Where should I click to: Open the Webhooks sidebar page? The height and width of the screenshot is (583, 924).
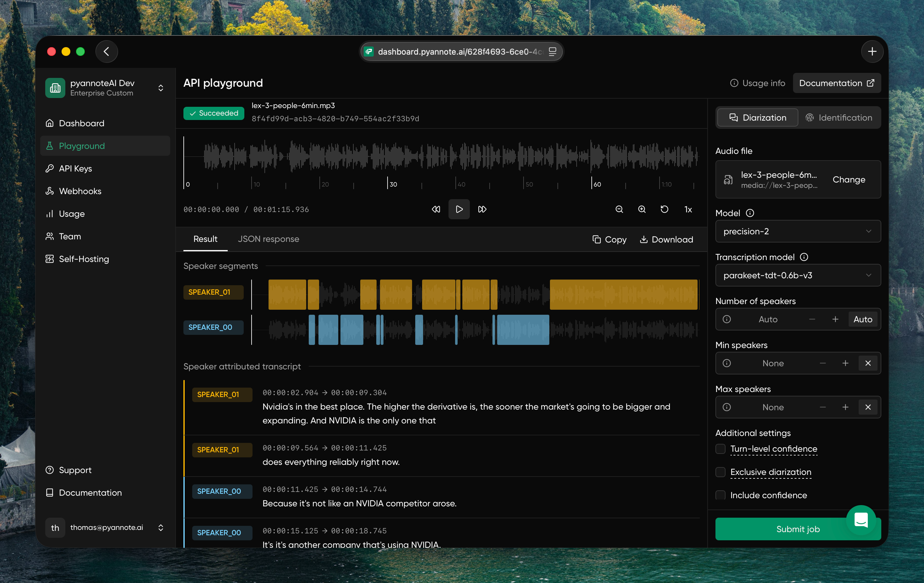(x=80, y=191)
